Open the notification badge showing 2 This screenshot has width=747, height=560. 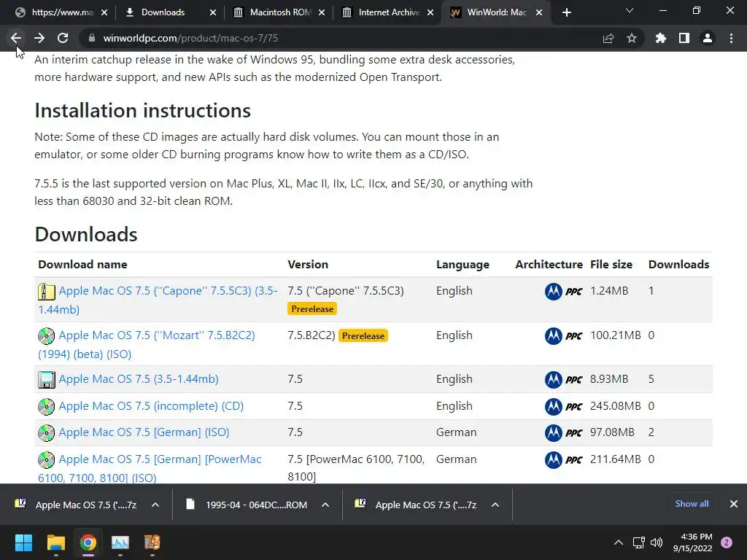(x=727, y=542)
